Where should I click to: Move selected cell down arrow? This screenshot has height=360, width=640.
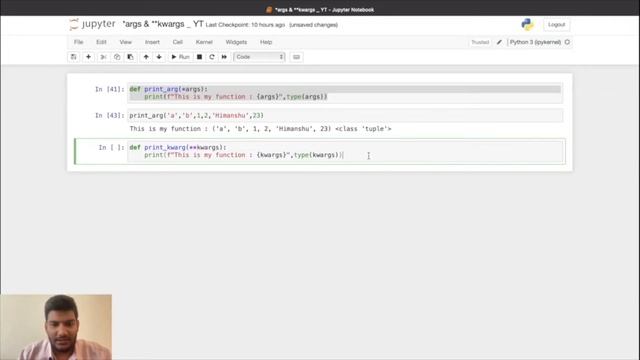[x=159, y=57]
